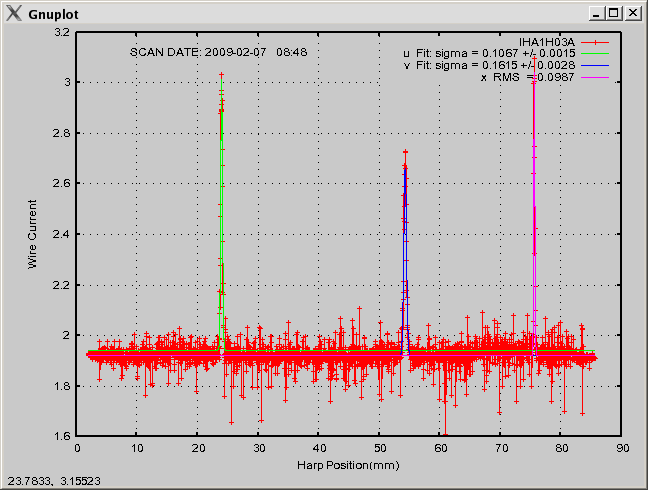
Task: Click the magenta legend line sample for x RMS
Action: point(595,78)
